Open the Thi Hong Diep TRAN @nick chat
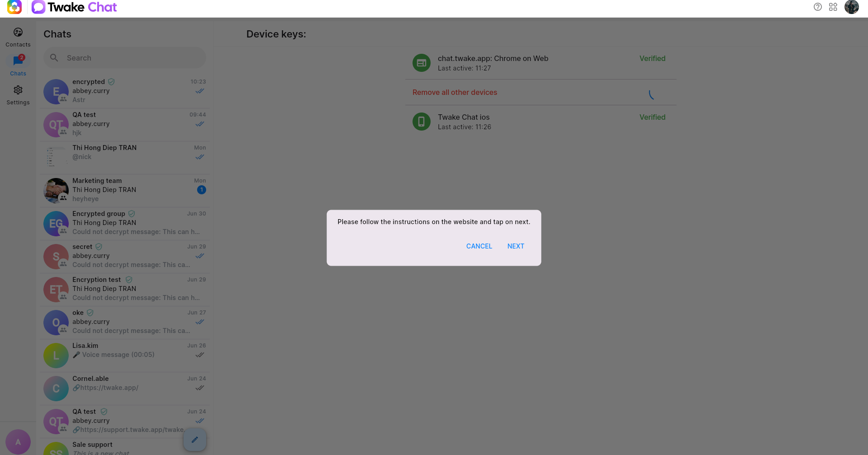Screen dimensions: 868x455 tap(125, 158)
